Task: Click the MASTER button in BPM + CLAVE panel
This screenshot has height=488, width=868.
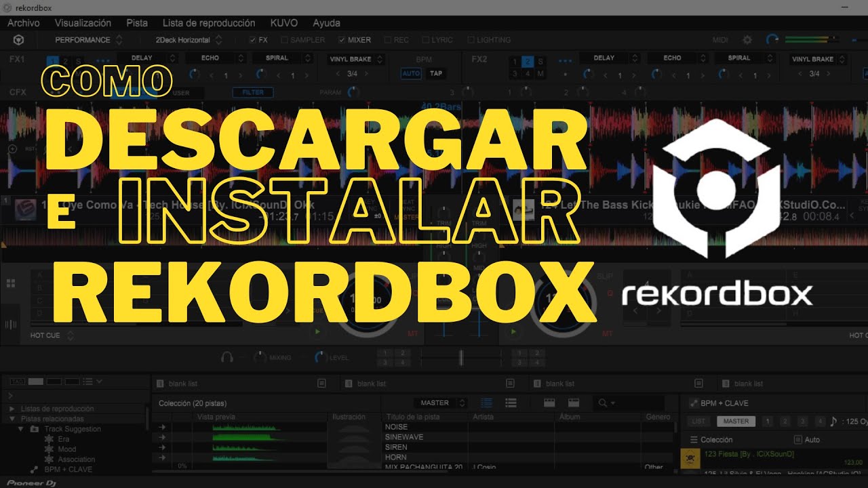Action: (x=736, y=421)
